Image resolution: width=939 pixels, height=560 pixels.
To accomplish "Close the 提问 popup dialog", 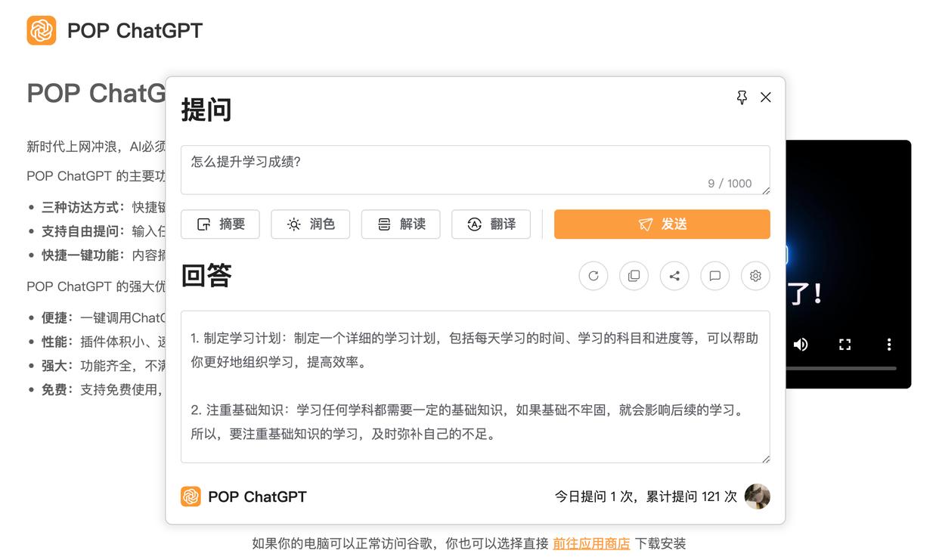I will [766, 97].
